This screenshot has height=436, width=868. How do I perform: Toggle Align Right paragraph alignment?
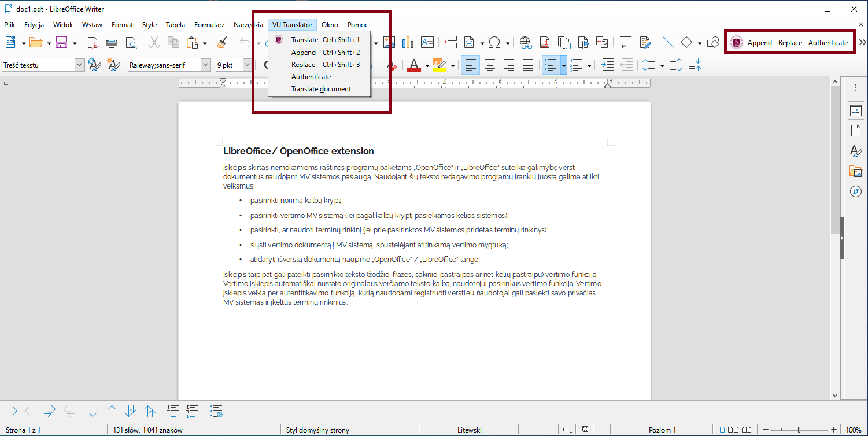click(509, 65)
